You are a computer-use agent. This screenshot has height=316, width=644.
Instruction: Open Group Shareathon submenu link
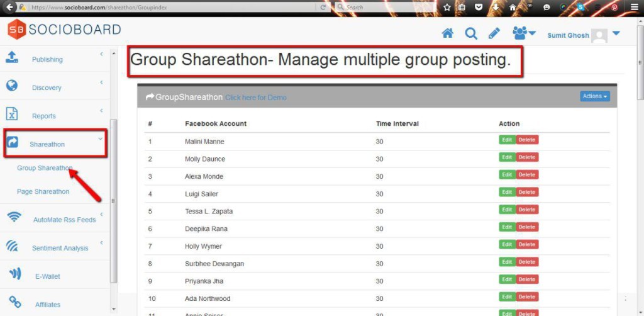(x=45, y=168)
